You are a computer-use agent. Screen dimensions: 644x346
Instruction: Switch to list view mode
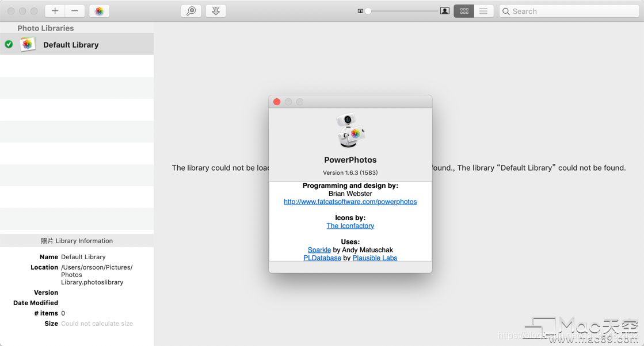[483, 11]
